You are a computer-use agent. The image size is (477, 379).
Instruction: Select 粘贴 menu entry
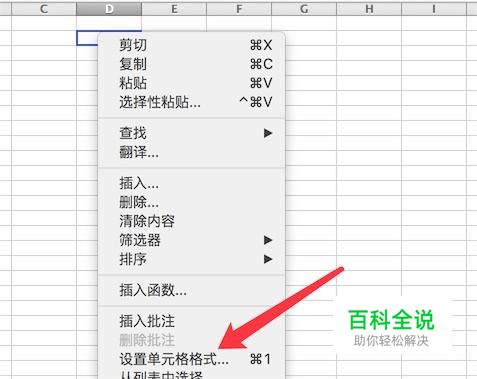pyautogui.click(x=192, y=83)
